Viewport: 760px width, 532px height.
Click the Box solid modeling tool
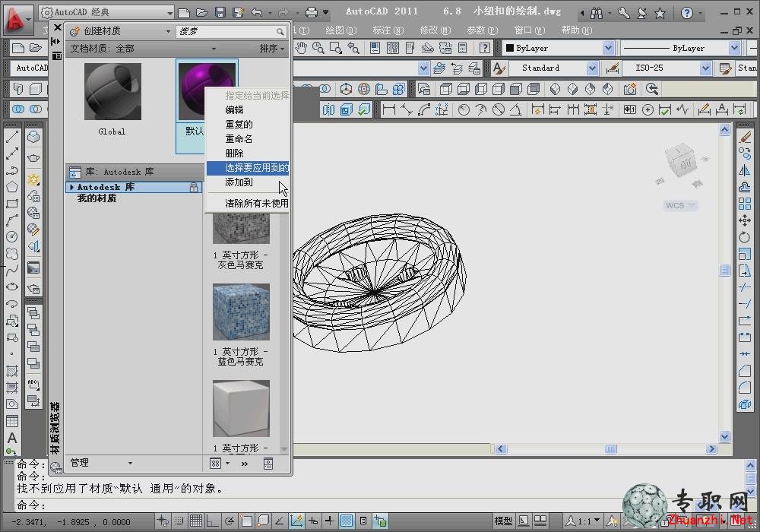pyautogui.click(x=36, y=89)
